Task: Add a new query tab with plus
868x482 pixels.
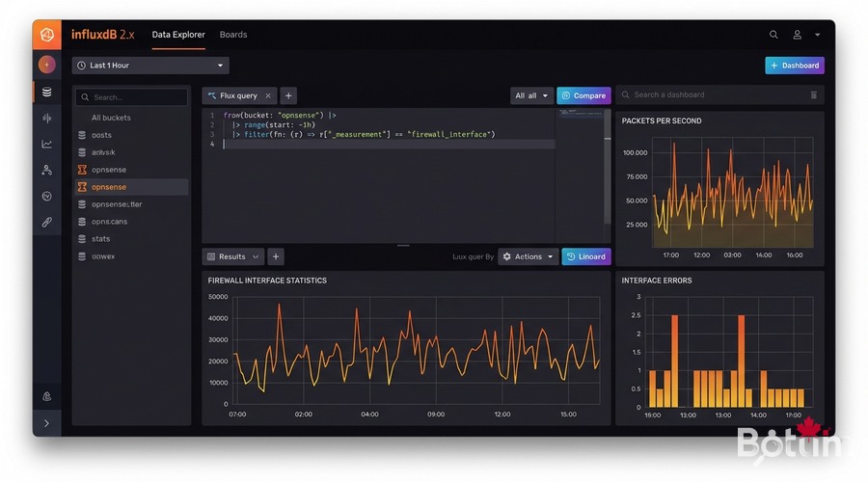Action: [288, 95]
